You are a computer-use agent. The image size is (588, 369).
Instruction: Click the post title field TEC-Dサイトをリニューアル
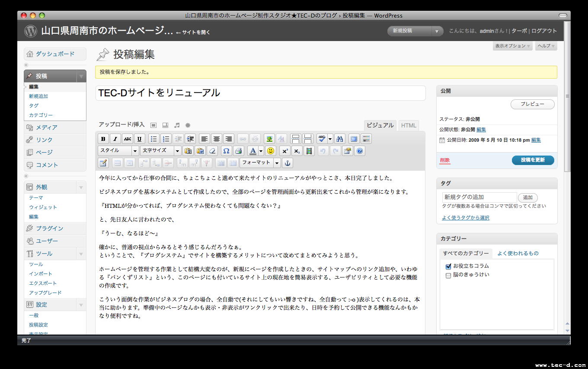(260, 93)
